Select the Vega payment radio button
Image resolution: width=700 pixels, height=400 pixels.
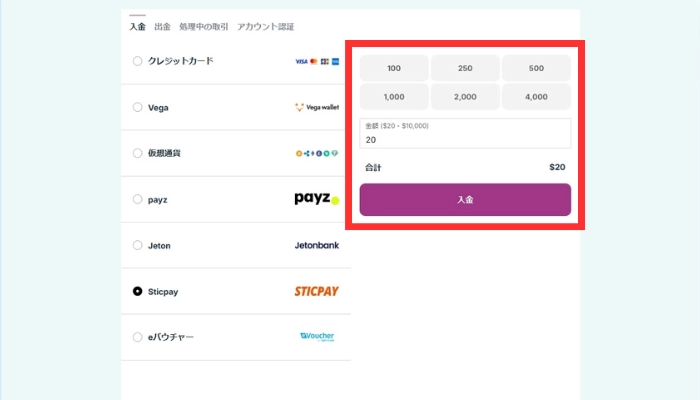point(137,107)
